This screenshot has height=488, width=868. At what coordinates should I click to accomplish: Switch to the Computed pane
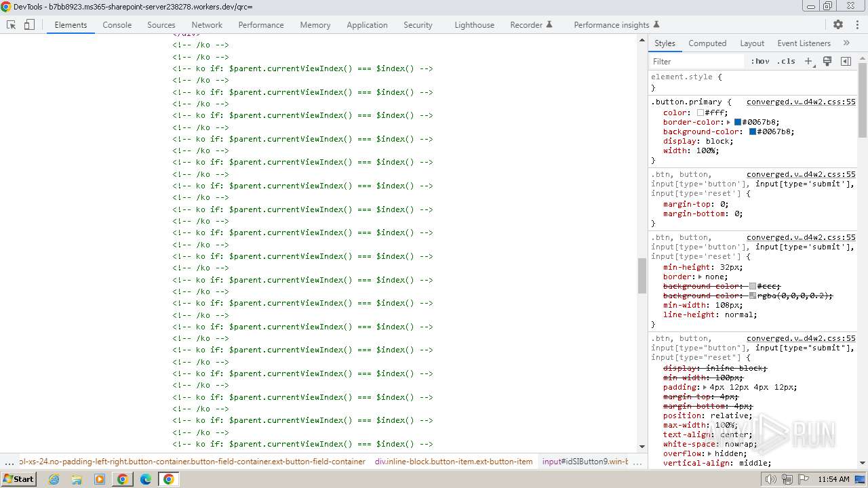pos(707,43)
